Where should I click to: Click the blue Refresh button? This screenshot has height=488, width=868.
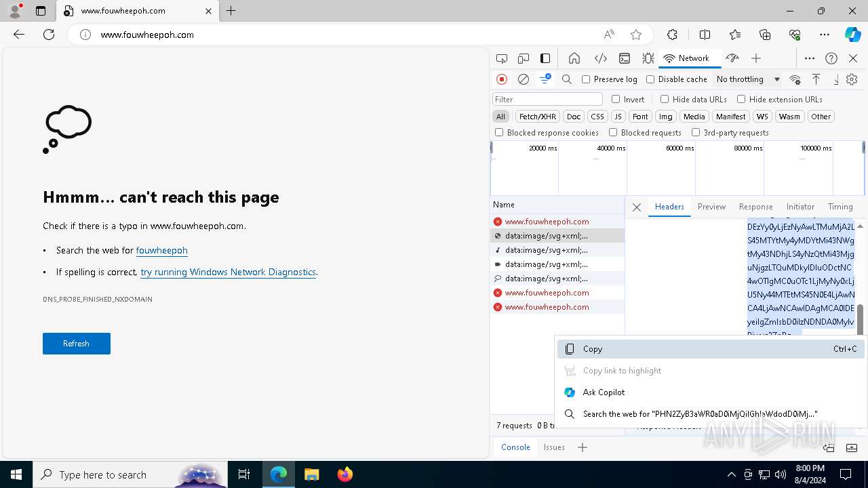(x=76, y=344)
